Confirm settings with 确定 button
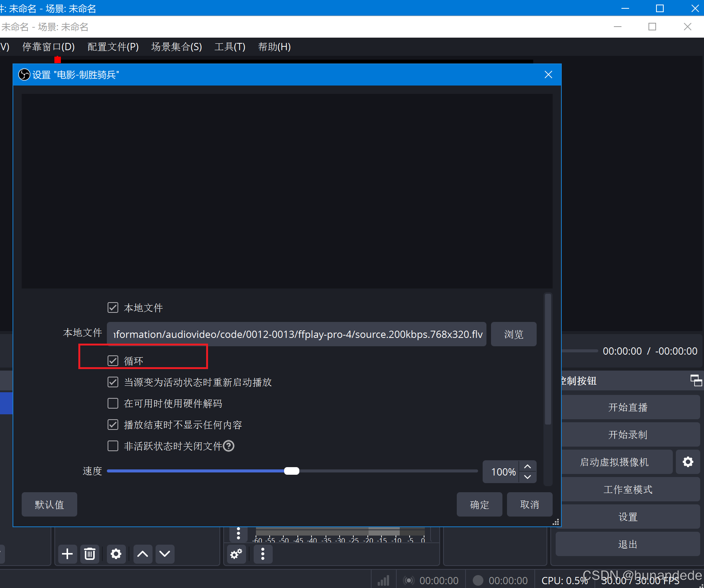 480,504
